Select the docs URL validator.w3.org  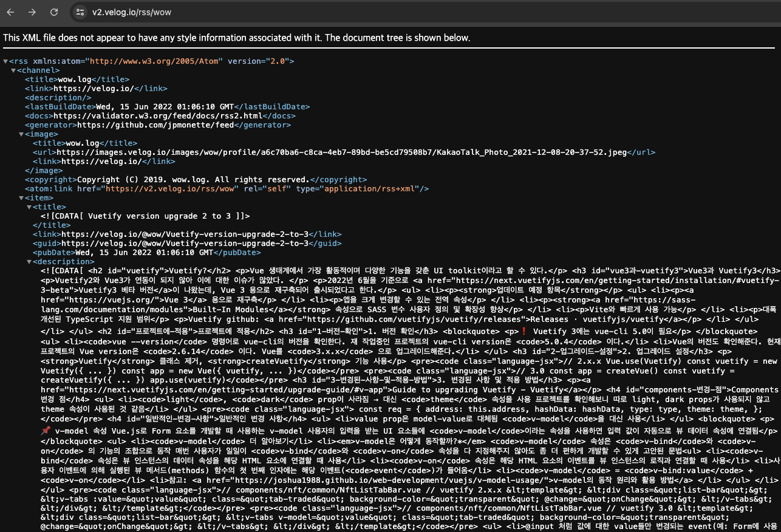[x=157, y=116]
